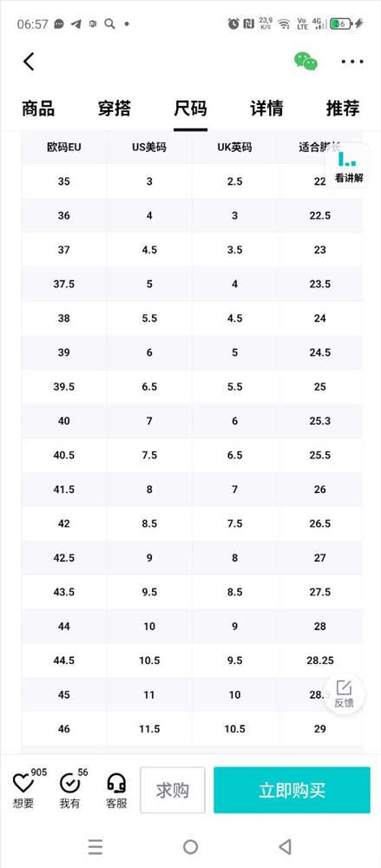Contact 客服 customer service headset icon
This screenshot has height=868, width=381.
(116, 783)
